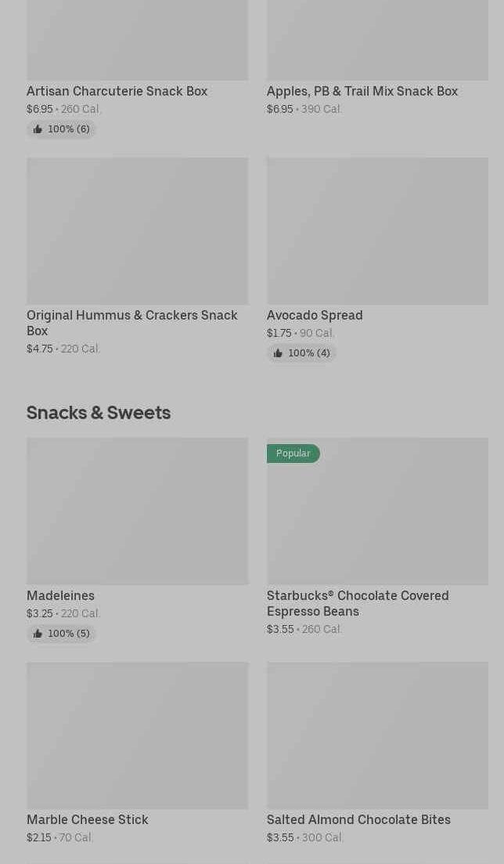Click the Snacks & Sweets section heading
The width and height of the screenshot is (504, 864).
click(99, 412)
